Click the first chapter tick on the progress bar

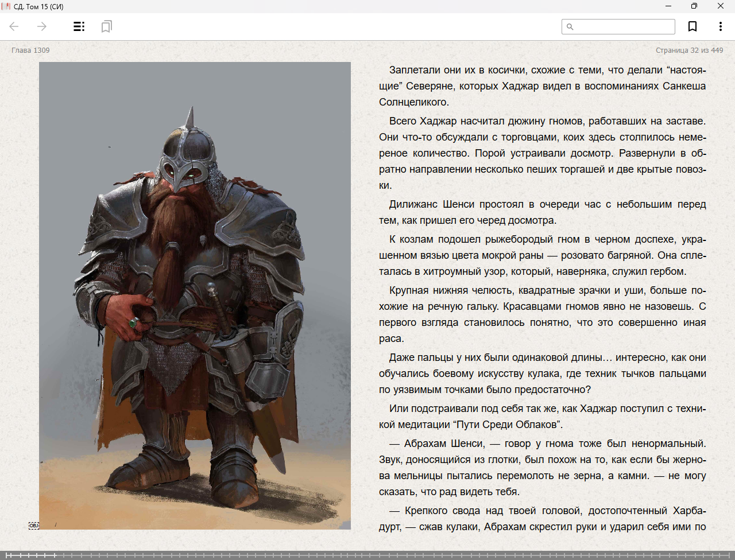pyautogui.click(x=7, y=555)
